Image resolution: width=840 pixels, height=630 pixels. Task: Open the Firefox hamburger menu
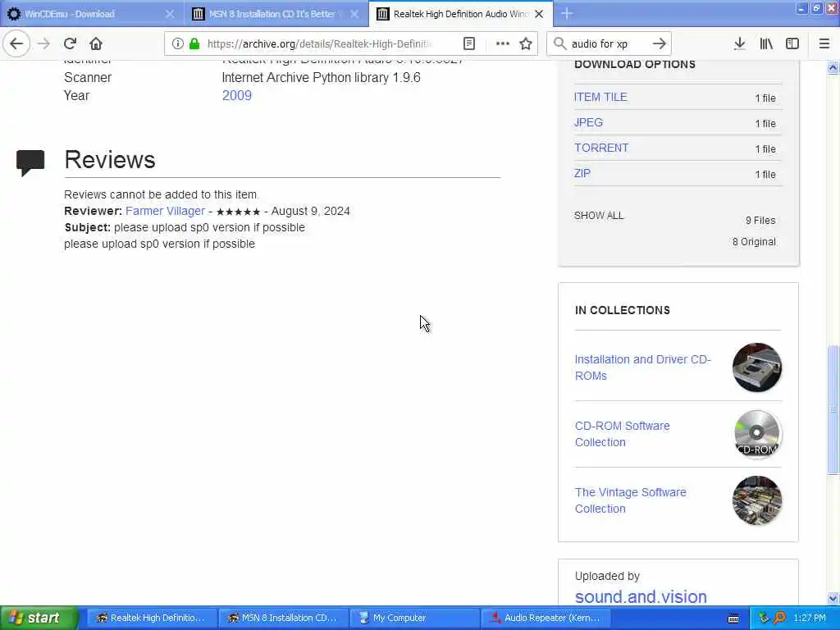point(824,43)
